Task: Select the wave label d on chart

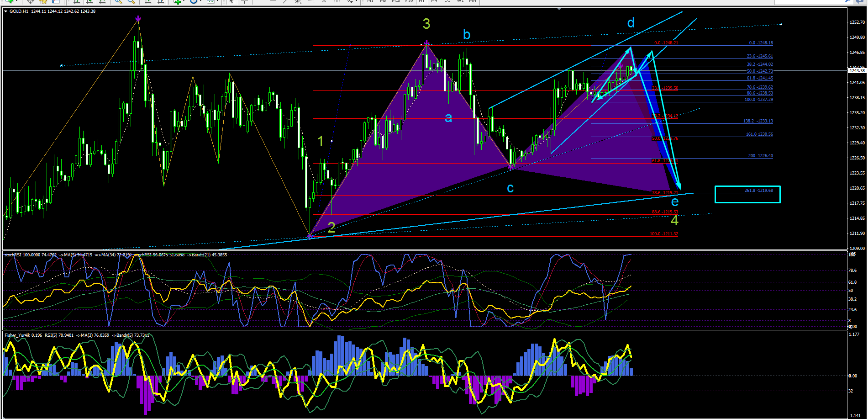Action: tap(631, 22)
